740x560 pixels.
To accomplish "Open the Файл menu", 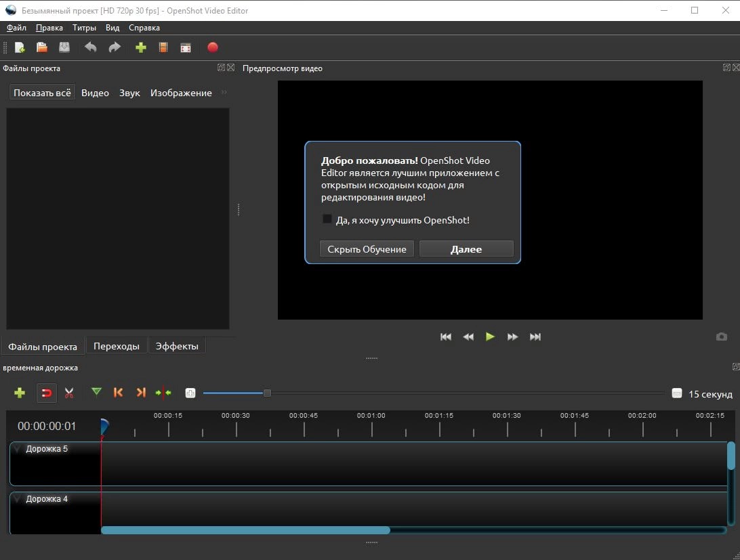I will pos(16,28).
